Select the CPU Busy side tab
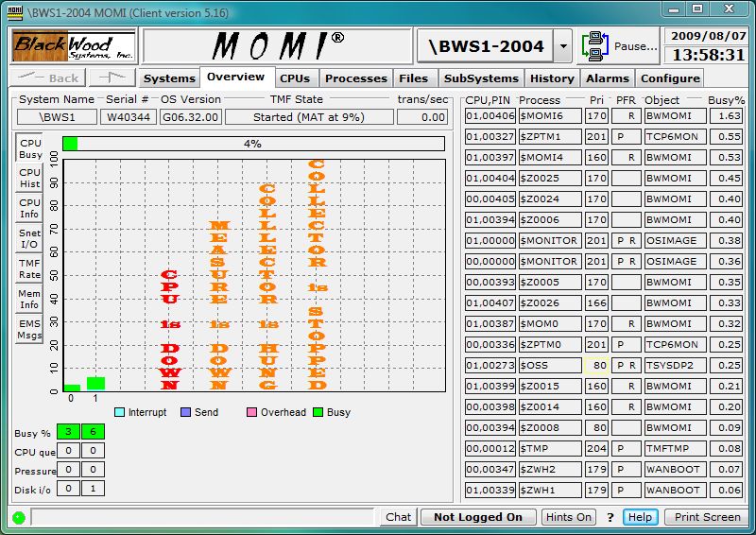756x535 pixels. tap(30, 148)
